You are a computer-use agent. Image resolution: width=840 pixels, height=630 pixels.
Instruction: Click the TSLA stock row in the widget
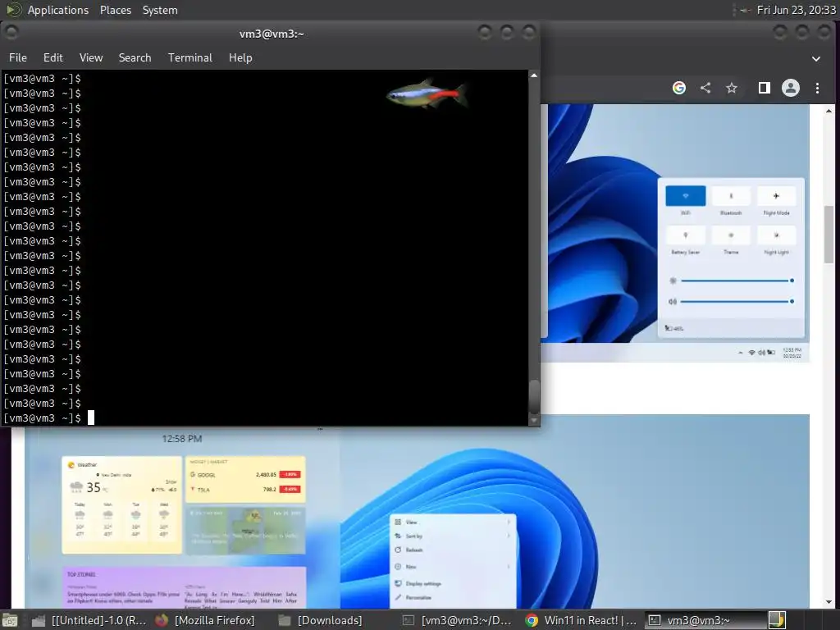pos(245,489)
